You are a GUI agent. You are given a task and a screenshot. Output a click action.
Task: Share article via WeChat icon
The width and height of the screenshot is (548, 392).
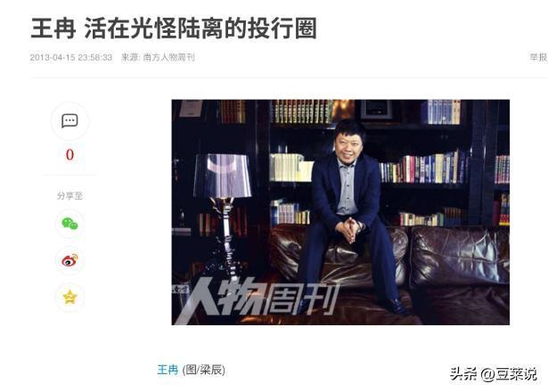[x=70, y=224]
